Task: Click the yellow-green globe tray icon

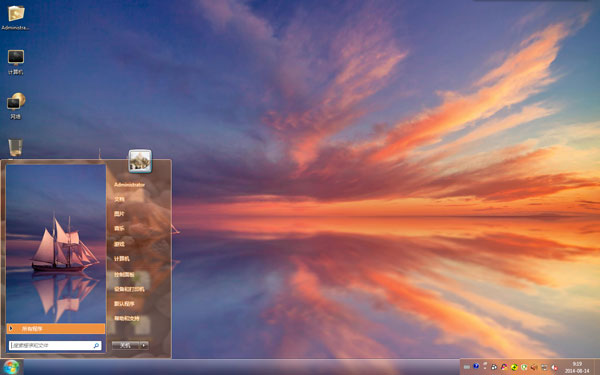Action: pos(514,367)
